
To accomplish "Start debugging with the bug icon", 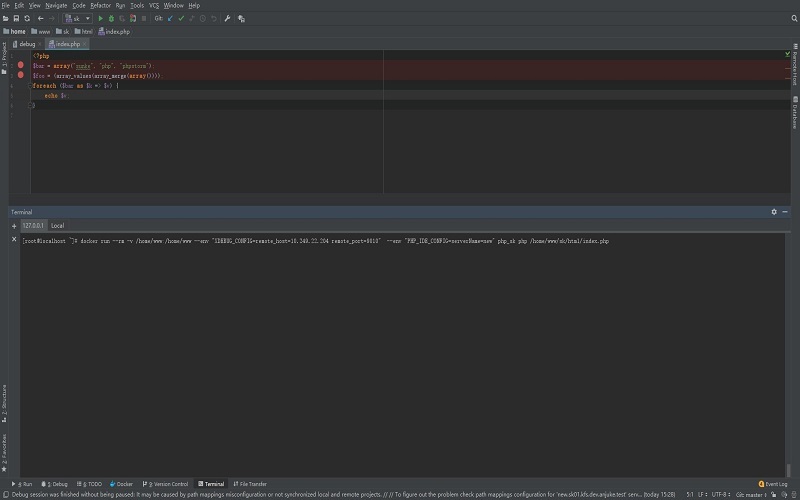I will (x=111, y=18).
